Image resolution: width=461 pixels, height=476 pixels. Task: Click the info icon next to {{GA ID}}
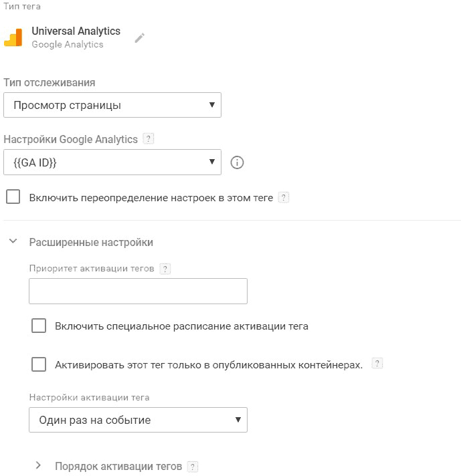(237, 162)
